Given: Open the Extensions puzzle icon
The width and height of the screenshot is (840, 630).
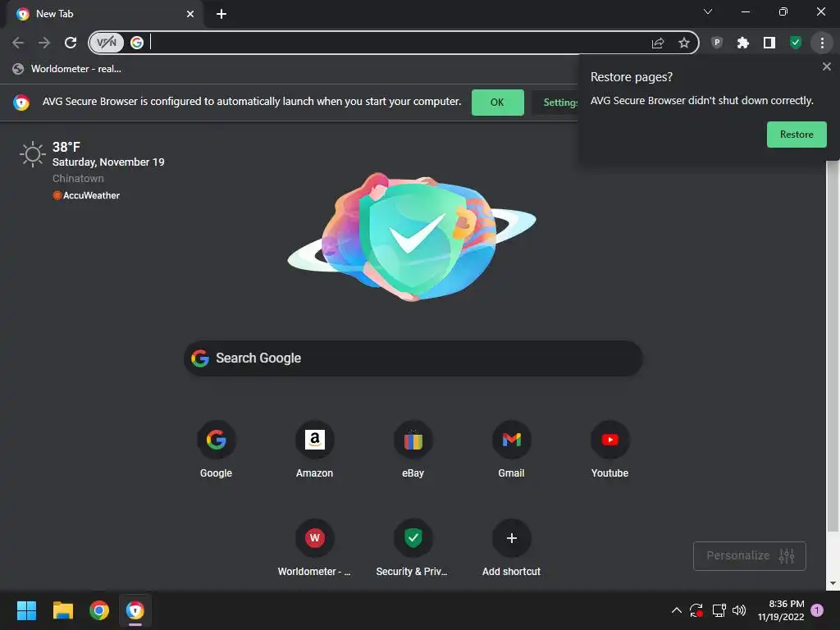Looking at the screenshot, I should click(x=742, y=43).
